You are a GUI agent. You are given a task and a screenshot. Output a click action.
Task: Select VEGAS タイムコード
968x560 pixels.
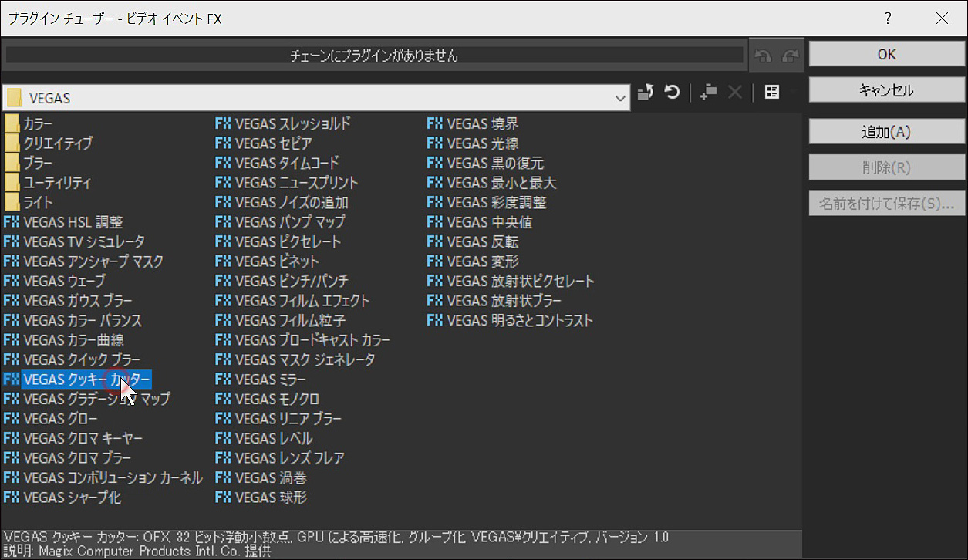pyautogui.click(x=278, y=164)
